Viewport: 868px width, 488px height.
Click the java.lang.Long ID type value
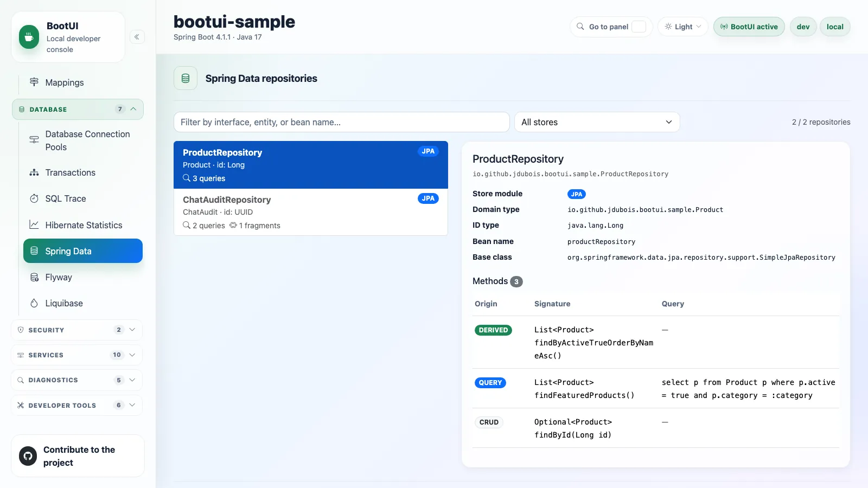(595, 226)
